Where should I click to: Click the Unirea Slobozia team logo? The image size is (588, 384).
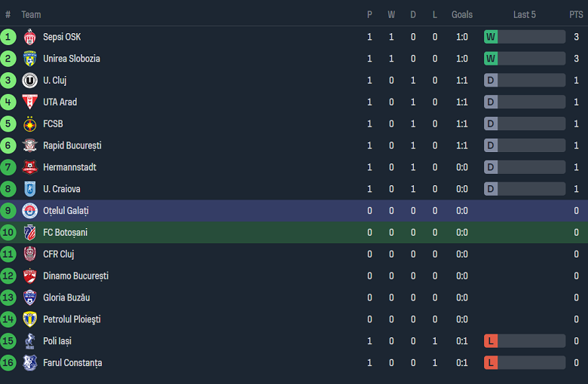(30, 59)
